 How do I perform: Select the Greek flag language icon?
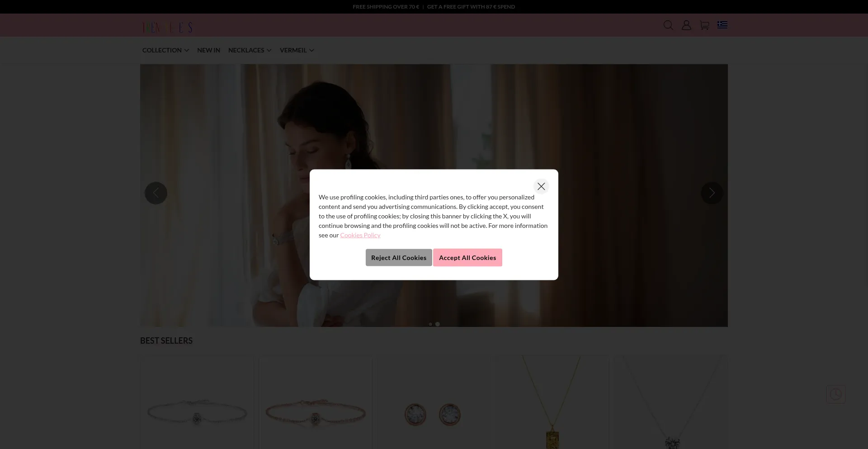[722, 25]
